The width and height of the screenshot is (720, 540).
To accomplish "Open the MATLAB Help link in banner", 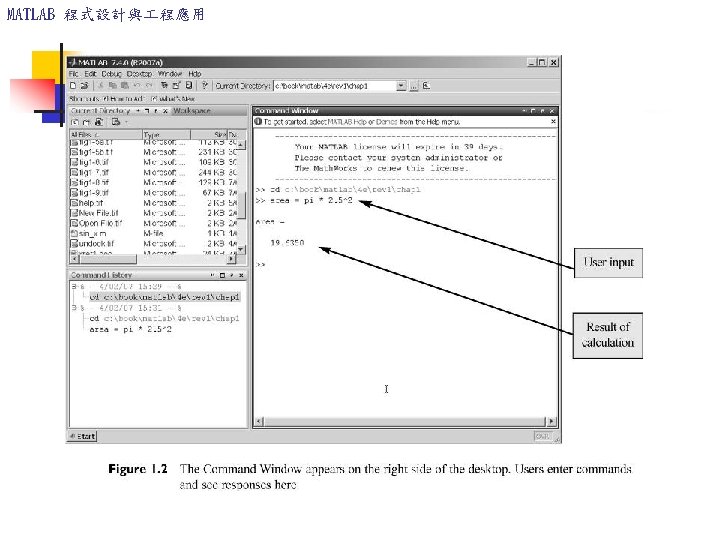I will pos(345,122).
